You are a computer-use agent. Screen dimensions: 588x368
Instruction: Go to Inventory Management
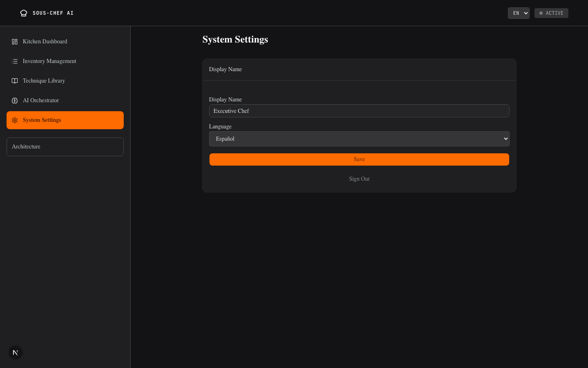pyautogui.click(x=65, y=61)
